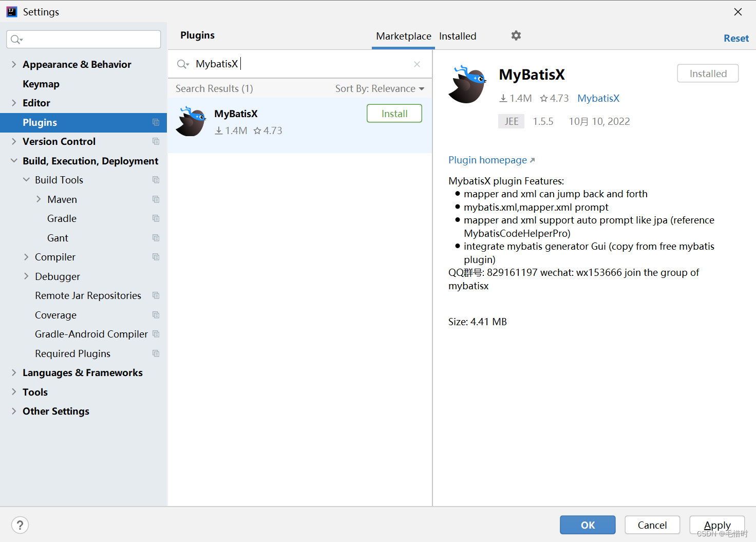The image size is (756, 542).
Task: Click project-level icon beside Maven
Action: 156,199
